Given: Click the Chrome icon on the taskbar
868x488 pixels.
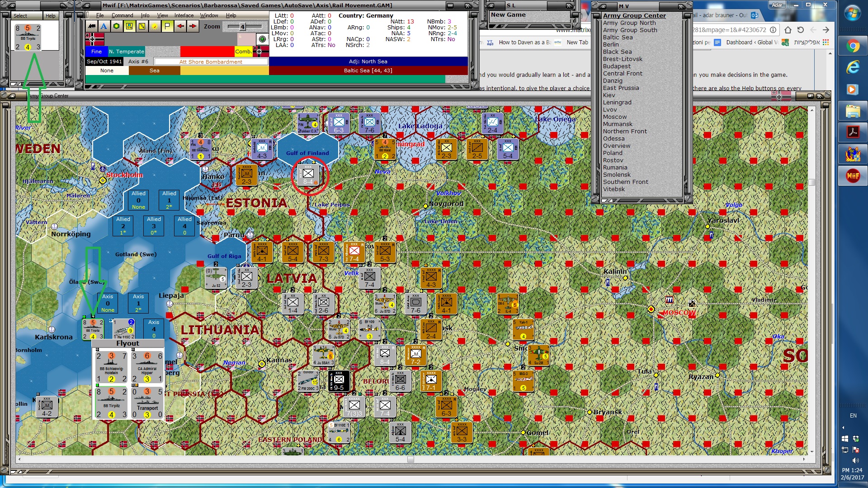Looking at the screenshot, I should click(x=853, y=46).
